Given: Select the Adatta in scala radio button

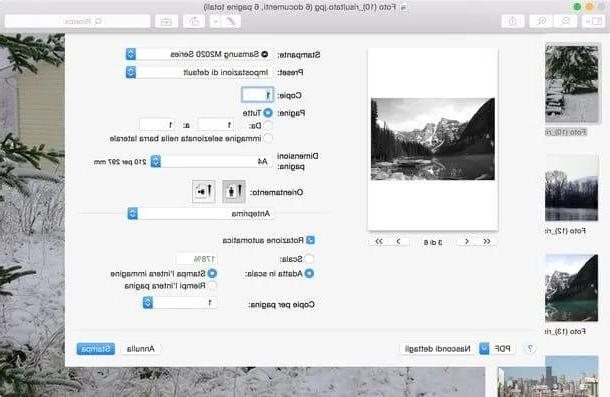Looking at the screenshot, I should click(x=309, y=274).
